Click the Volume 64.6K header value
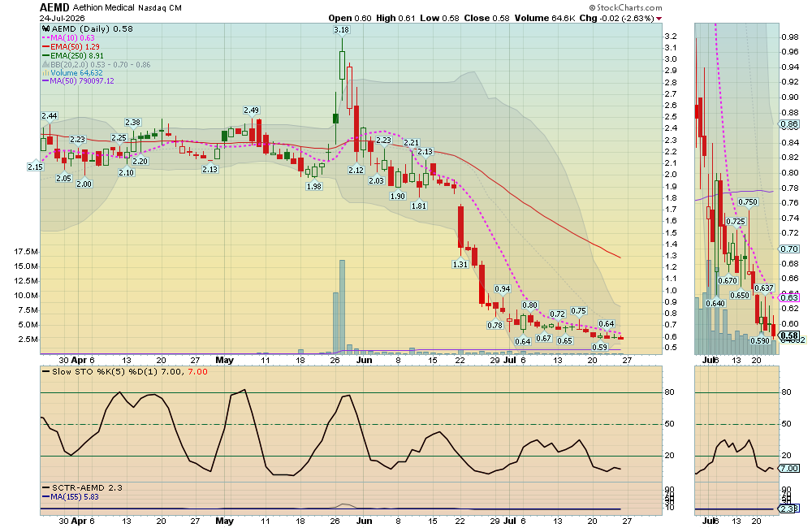The height and width of the screenshot is (528, 812). 544,18
